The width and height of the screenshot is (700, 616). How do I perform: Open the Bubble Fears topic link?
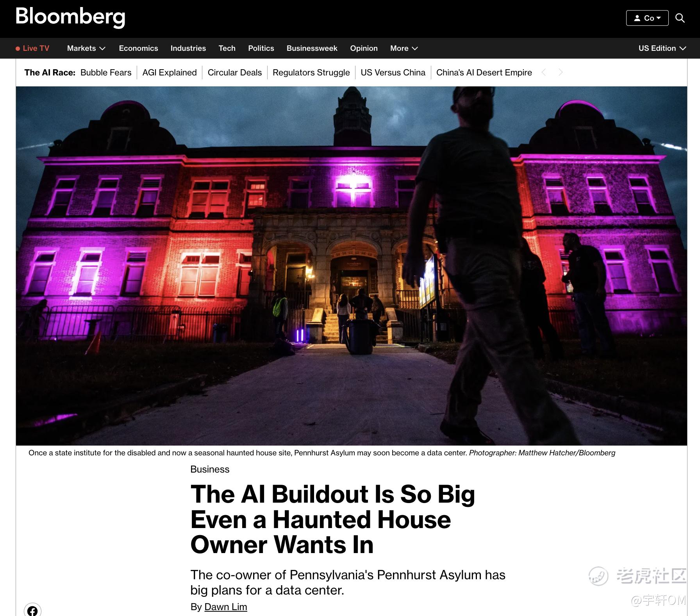[x=106, y=72]
